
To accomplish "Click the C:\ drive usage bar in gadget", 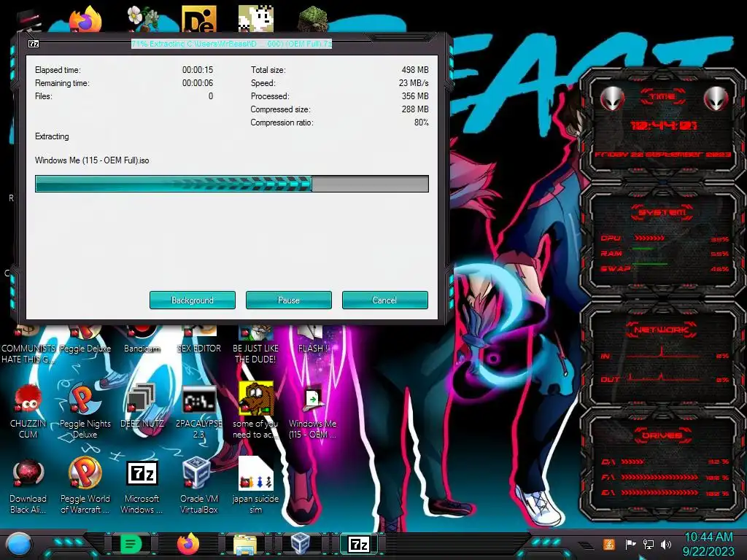I will pos(632,462).
